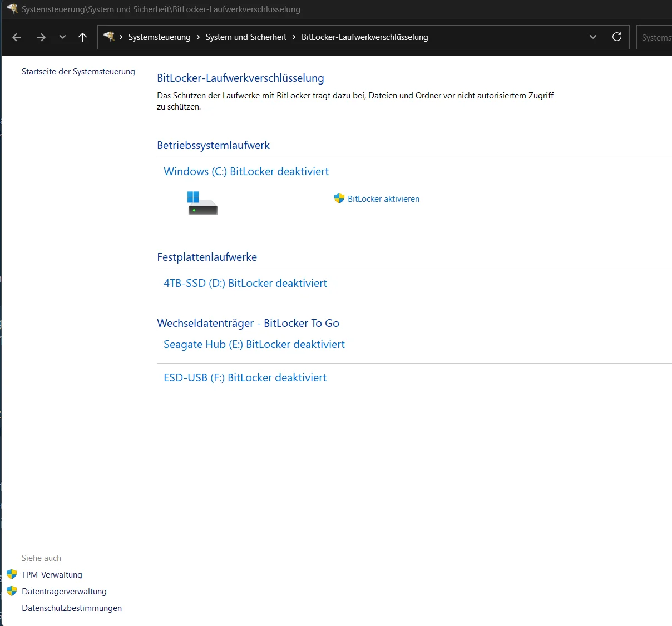Viewport: 672px width, 626px height.
Task: Expand chevron after System und Sicherheit
Action: coord(294,37)
